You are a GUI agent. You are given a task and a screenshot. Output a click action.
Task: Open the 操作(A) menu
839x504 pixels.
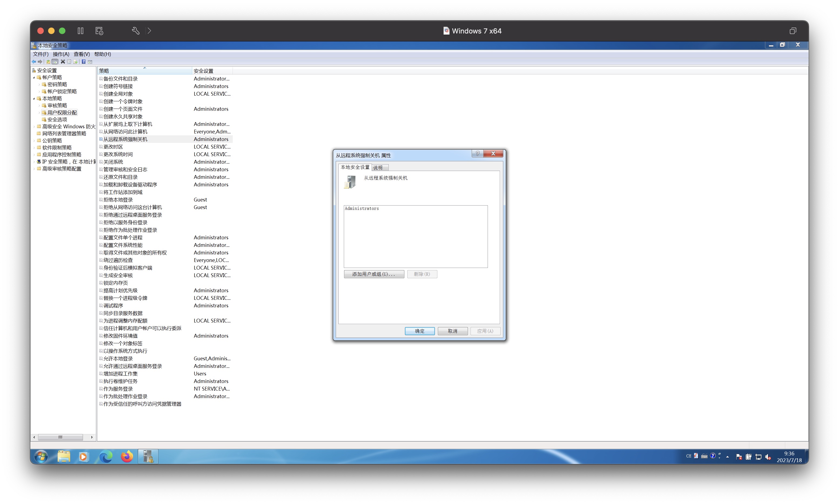click(61, 54)
